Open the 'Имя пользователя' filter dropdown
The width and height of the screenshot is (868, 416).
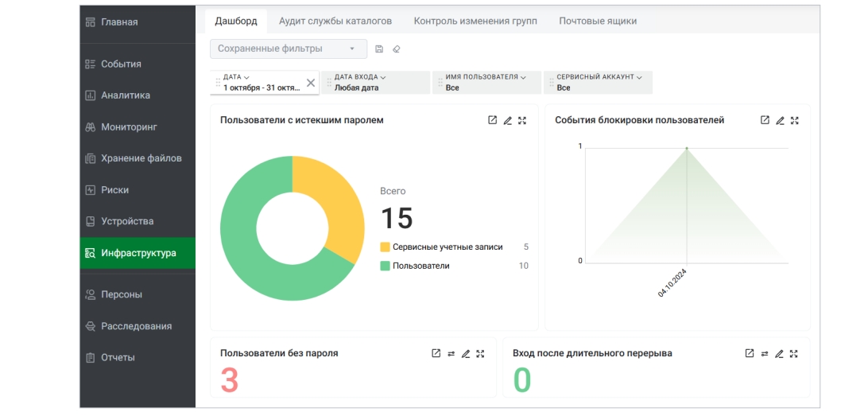click(486, 83)
